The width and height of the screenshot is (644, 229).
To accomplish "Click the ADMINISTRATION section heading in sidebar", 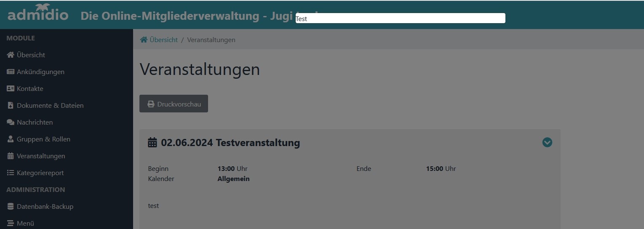I will pos(36,189).
